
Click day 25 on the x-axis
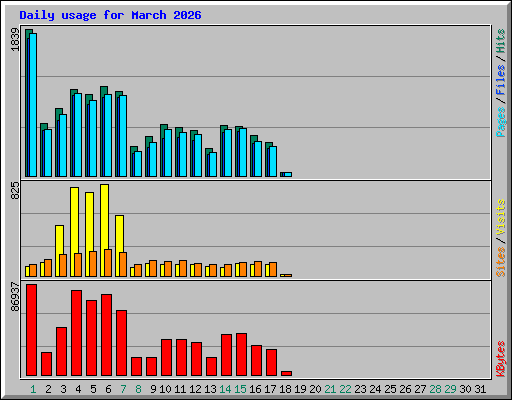pos(390,389)
